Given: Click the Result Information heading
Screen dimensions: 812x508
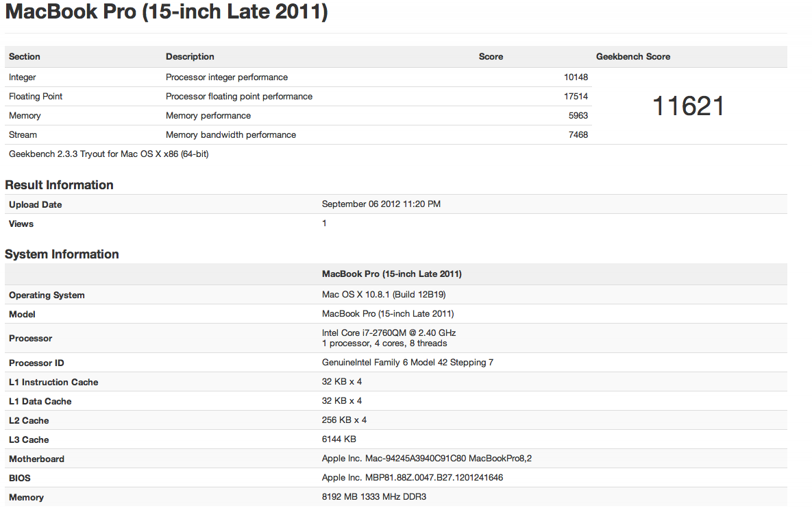Looking at the screenshot, I should tap(59, 185).
